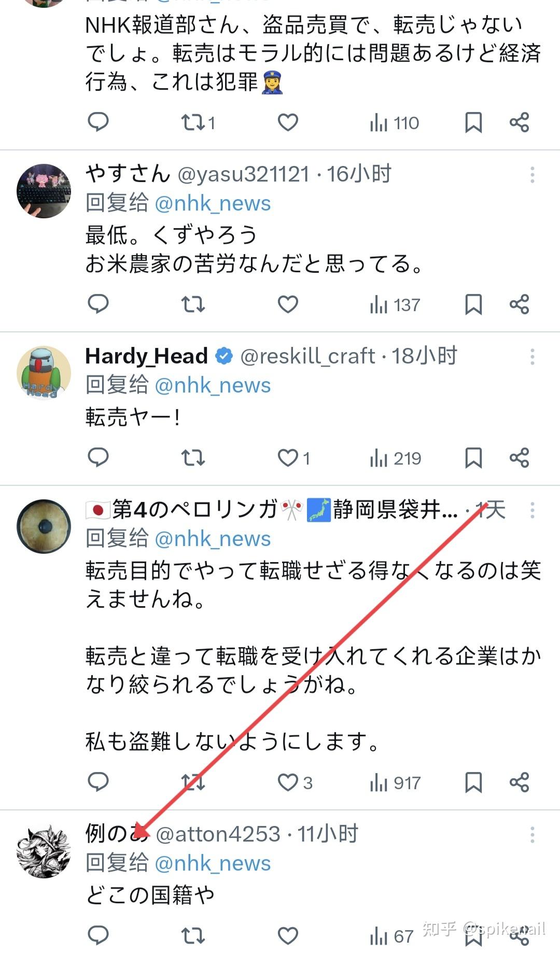View Hardy_Head's parrot profile avatar
The height and width of the screenshot is (954, 560).
click(x=44, y=373)
